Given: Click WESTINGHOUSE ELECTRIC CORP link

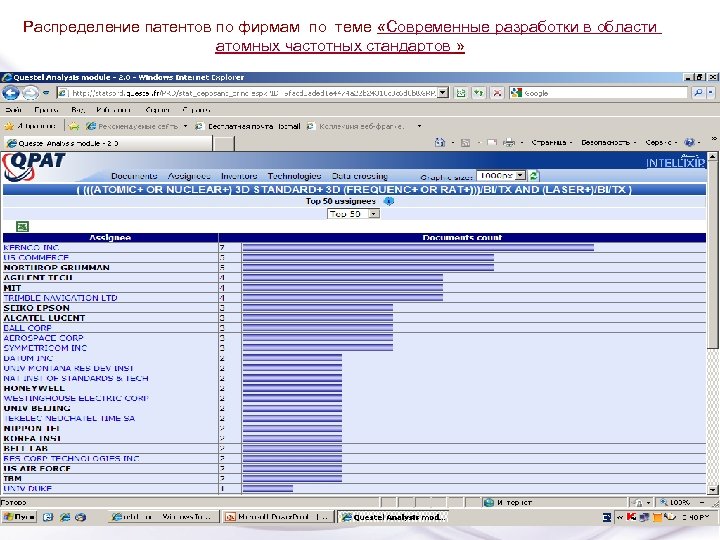Looking at the screenshot, I should click(76, 399).
